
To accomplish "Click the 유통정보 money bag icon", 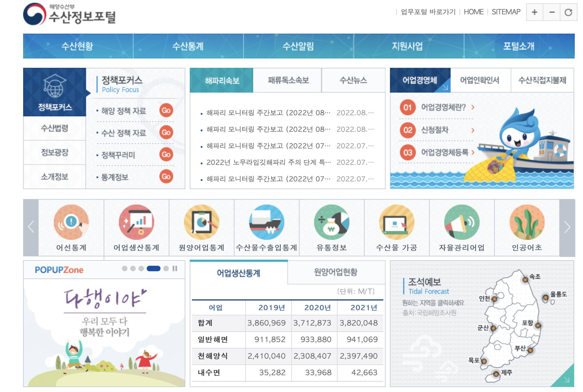I will pyautogui.click(x=331, y=222).
